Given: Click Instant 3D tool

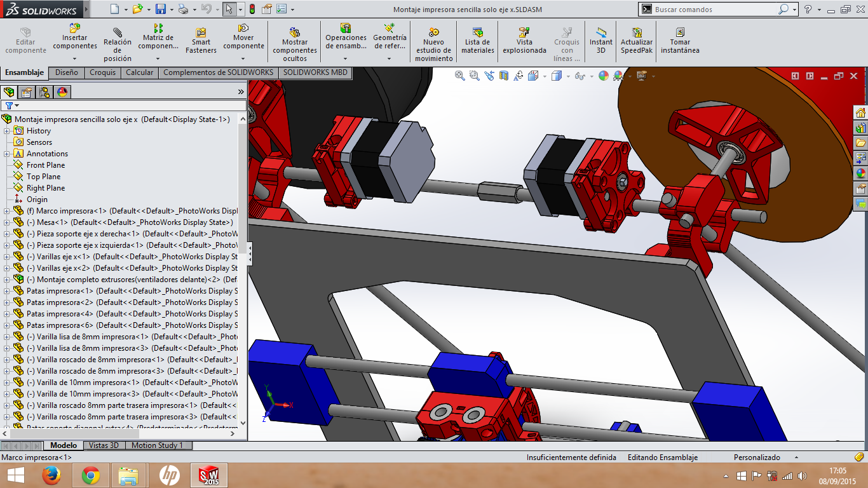Looking at the screenshot, I should click(x=601, y=41).
